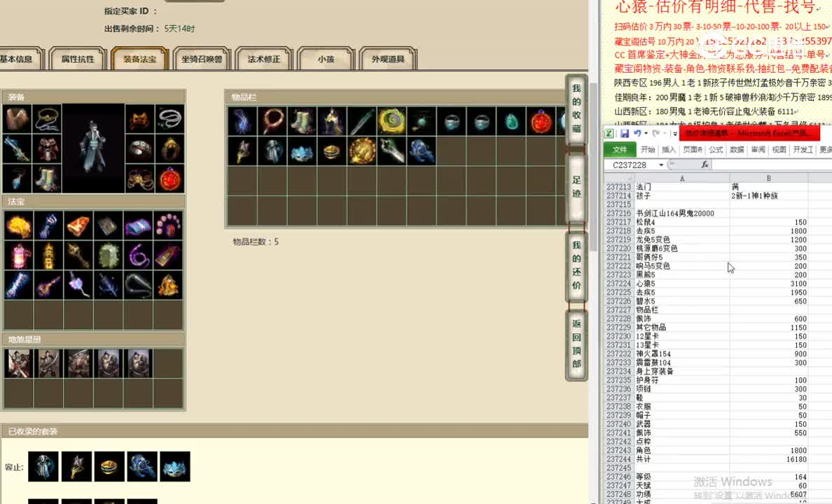Select the purple book treasure

[138, 226]
